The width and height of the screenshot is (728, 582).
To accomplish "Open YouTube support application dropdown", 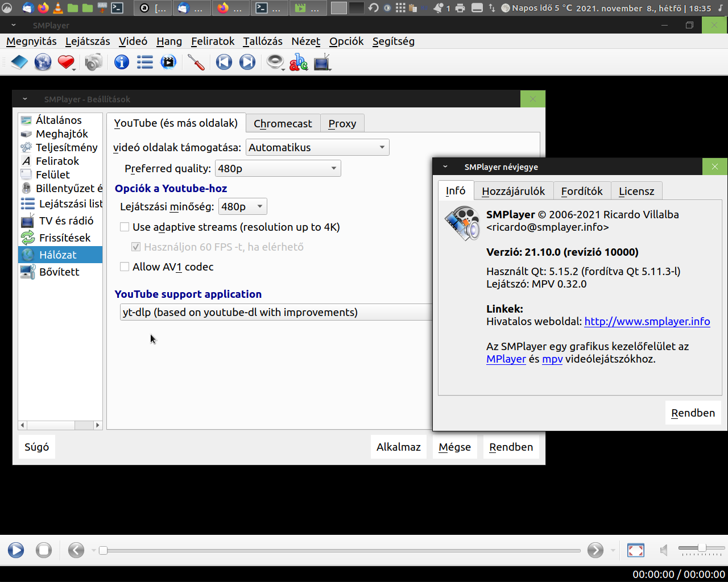I will pyautogui.click(x=276, y=312).
